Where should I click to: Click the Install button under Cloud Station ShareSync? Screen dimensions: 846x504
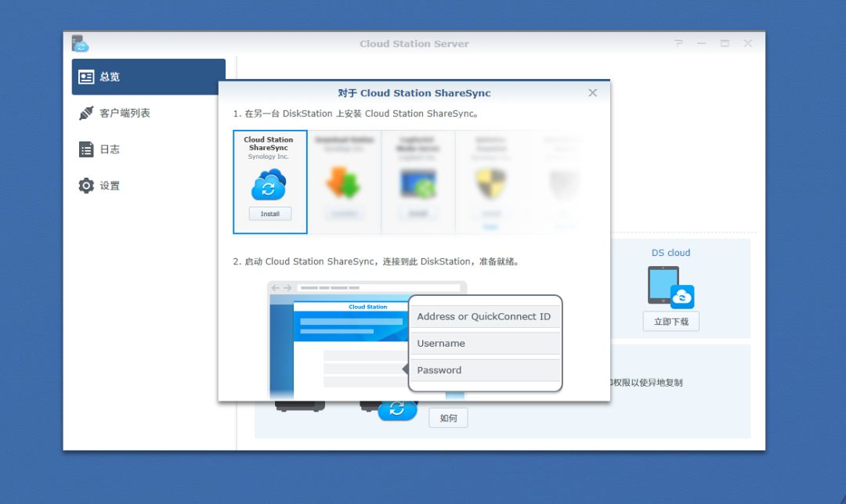click(x=269, y=214)
